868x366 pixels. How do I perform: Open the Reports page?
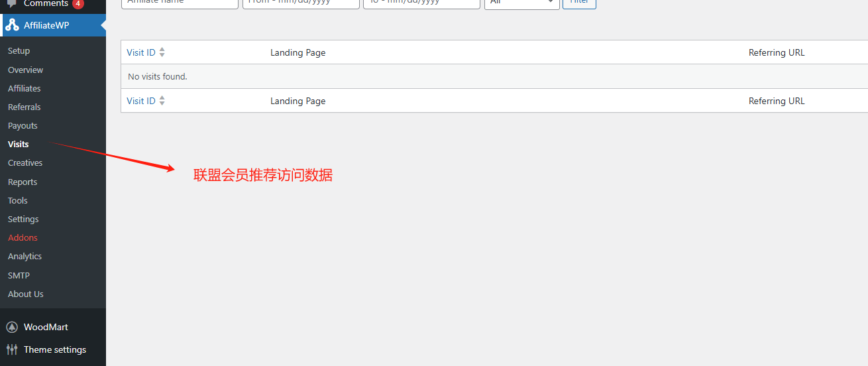point(23,182)
